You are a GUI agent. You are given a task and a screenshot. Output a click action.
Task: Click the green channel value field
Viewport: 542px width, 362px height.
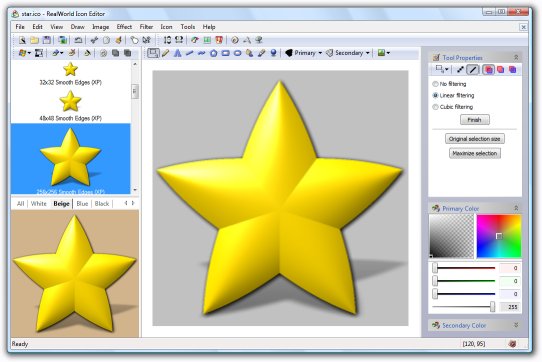[510, 281]
